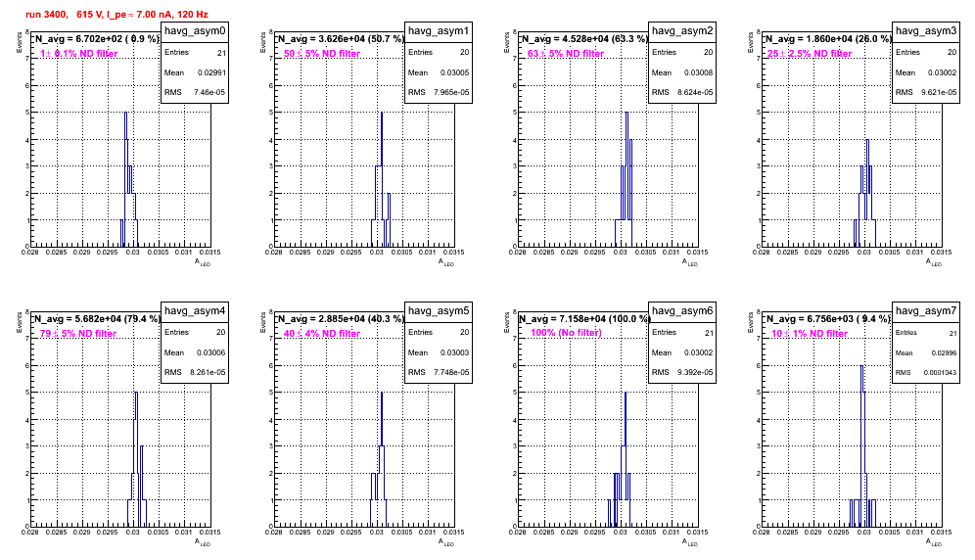Click Entries count 21 in havg_asym7 box

click(953, 334)
